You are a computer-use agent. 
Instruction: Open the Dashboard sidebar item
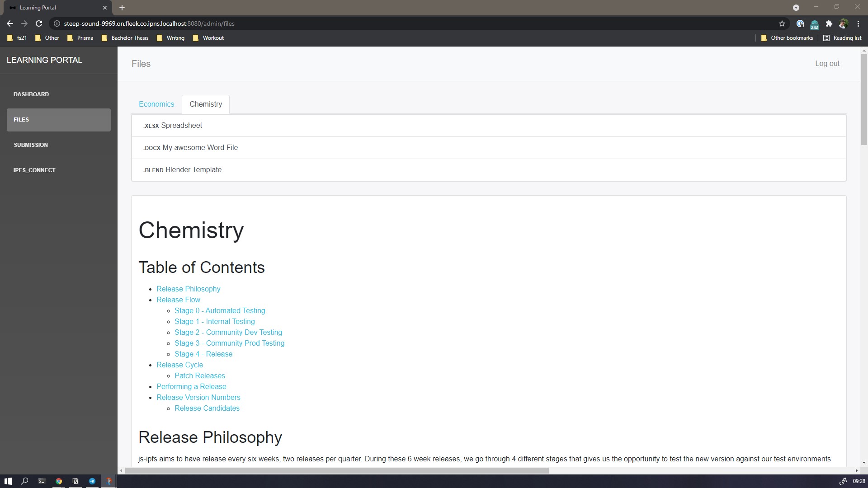(x=31, y=94)
